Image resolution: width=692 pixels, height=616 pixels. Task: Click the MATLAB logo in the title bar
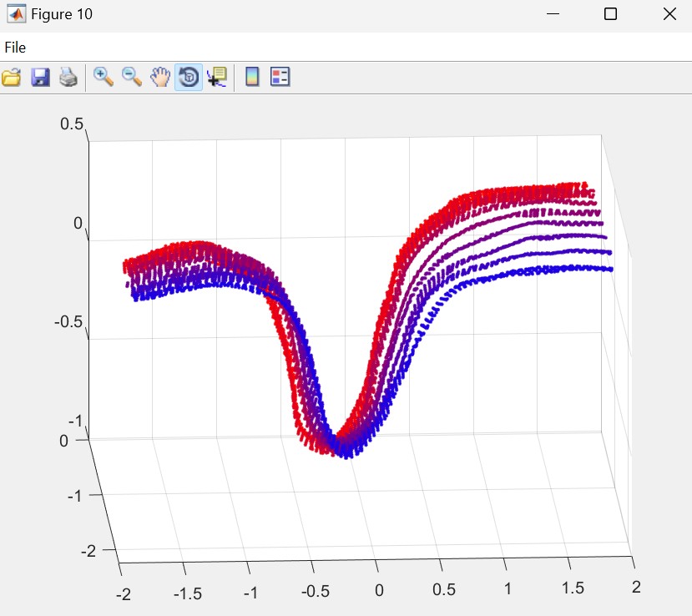[16, 14]
